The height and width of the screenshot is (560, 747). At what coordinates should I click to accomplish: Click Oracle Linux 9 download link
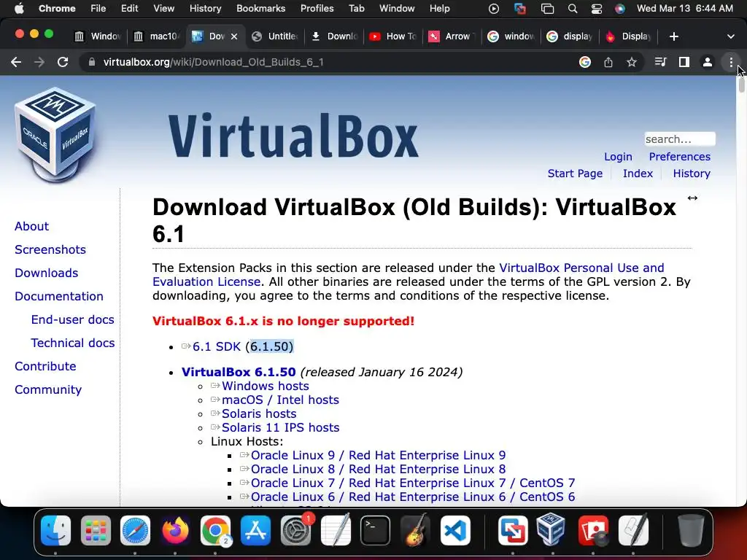[x=379, y=455]
